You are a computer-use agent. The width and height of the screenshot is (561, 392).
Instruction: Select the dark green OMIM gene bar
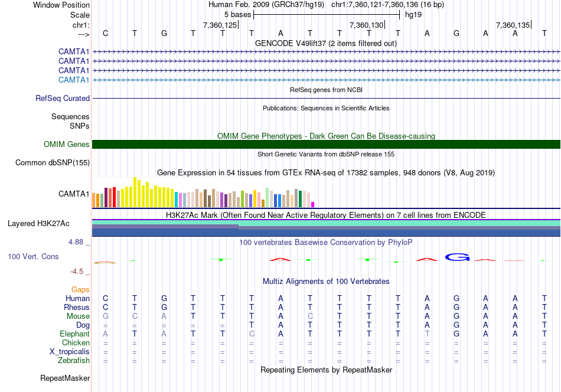[326, 144]
